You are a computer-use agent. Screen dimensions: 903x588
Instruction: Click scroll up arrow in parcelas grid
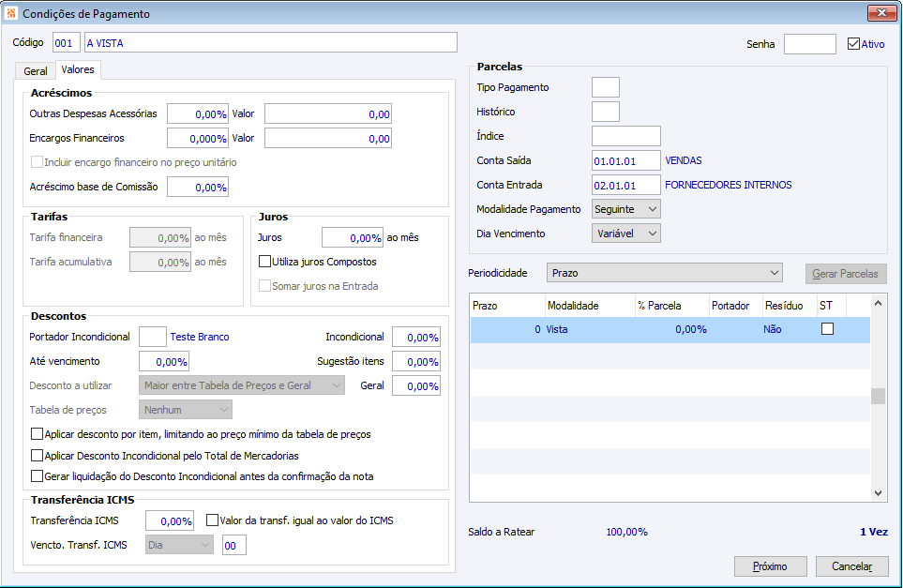pyautogui.click(x=878, y=304)
